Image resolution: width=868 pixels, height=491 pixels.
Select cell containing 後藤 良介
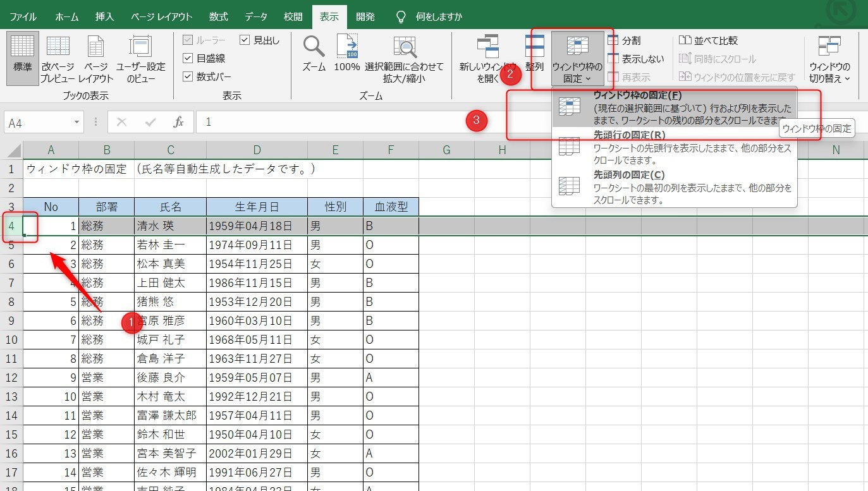pos(170,377)
